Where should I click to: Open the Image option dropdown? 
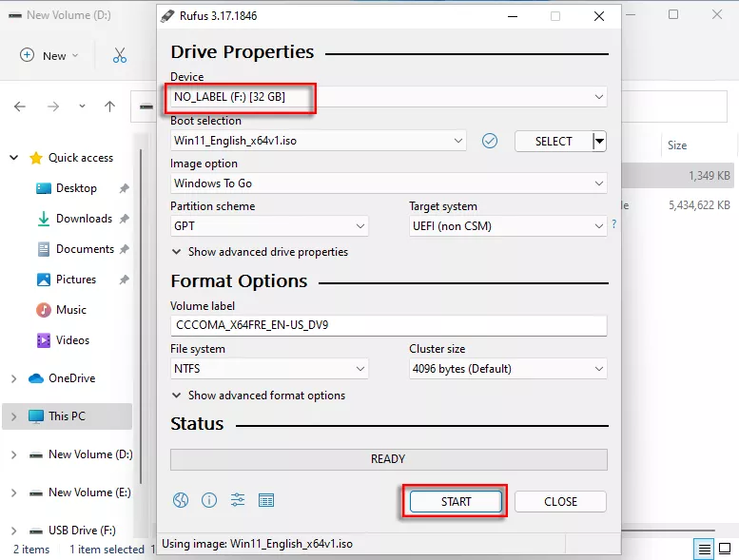(x=388, y=183)
